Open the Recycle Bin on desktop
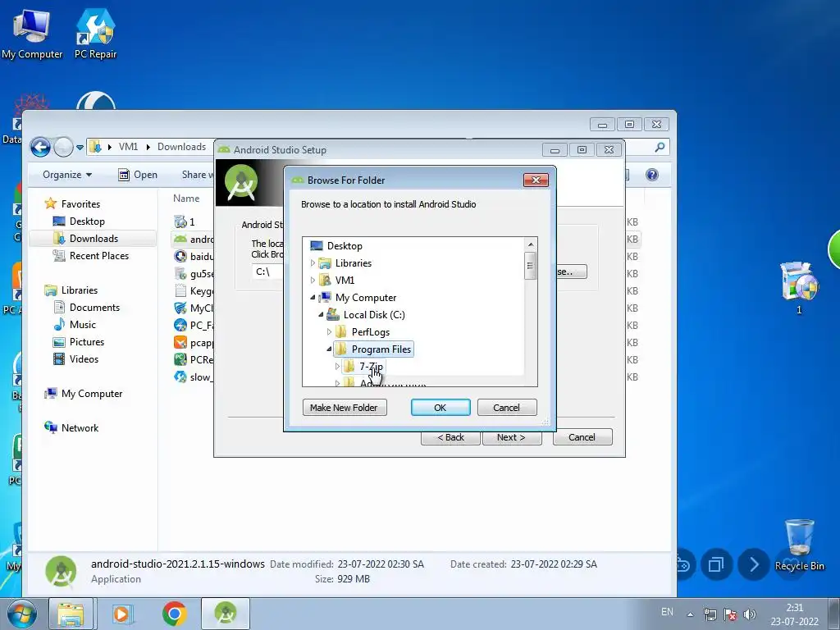The width and height of the screenshot is (840, 630). pyautogui.click(x=799, y=545)
